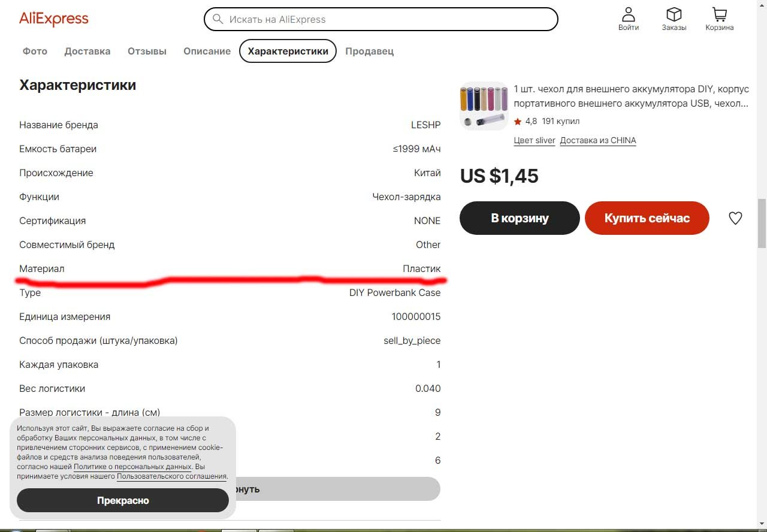Open the Отзывы tab
Screen dimensions: 767x532
tap(147, 51)
